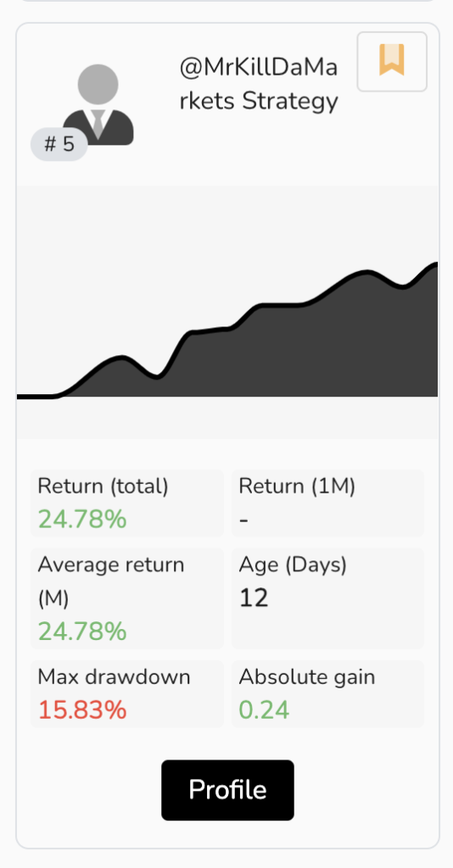Click the @MrKillDaMarkets Strategy title
This screenshot has width=453, height=868.
[x=259, y=85]
